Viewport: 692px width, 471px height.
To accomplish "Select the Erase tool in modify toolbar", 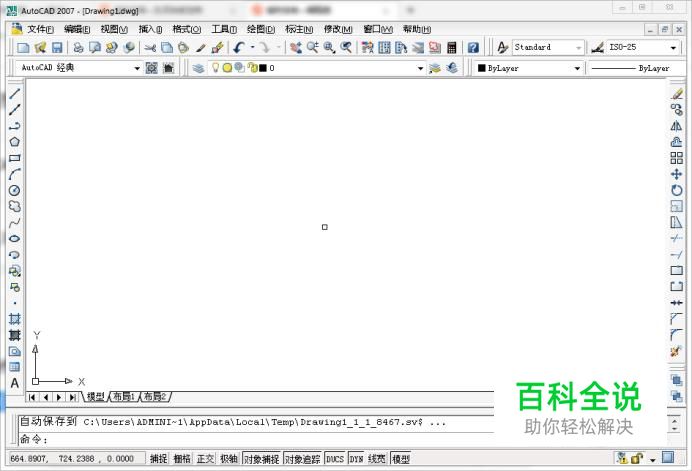I will tap(677, 94).
